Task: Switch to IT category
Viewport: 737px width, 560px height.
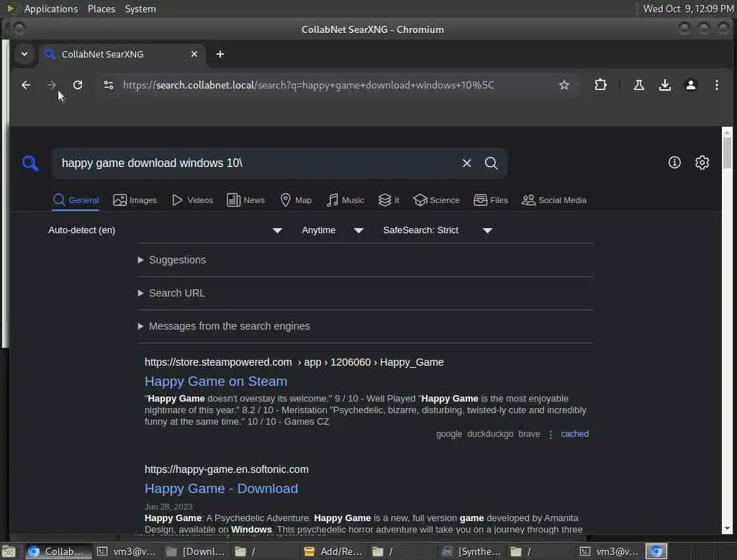Action: [389, 200]
